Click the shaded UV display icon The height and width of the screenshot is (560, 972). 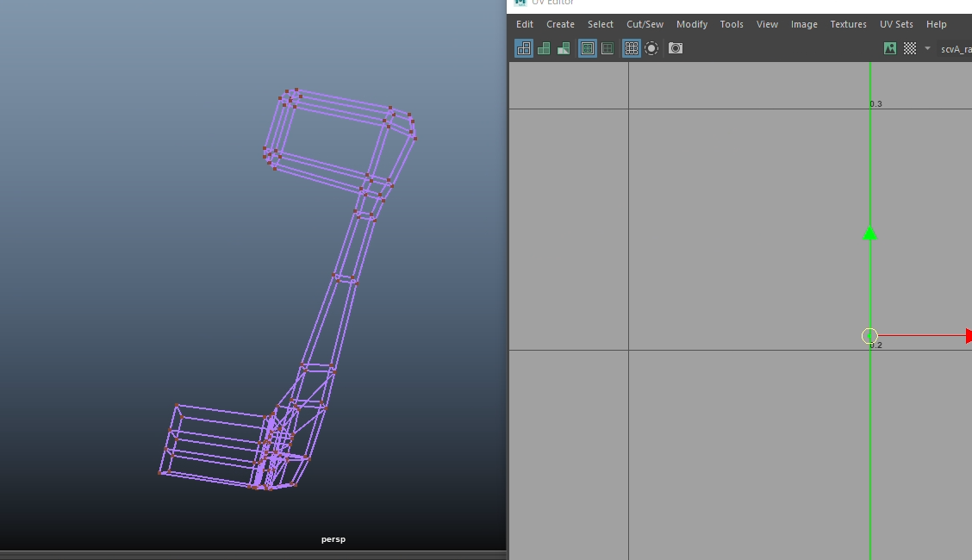pos(544,48)
